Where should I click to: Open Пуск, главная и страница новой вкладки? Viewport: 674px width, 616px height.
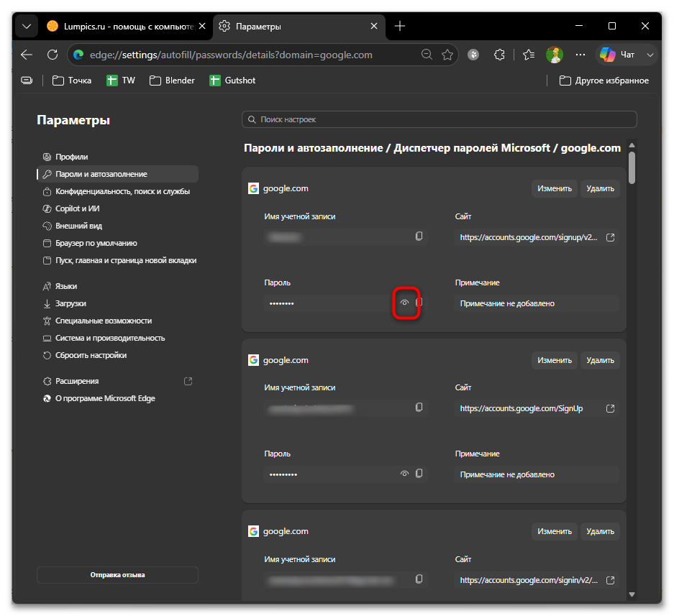pyautogui.click(x=117, y=260)
